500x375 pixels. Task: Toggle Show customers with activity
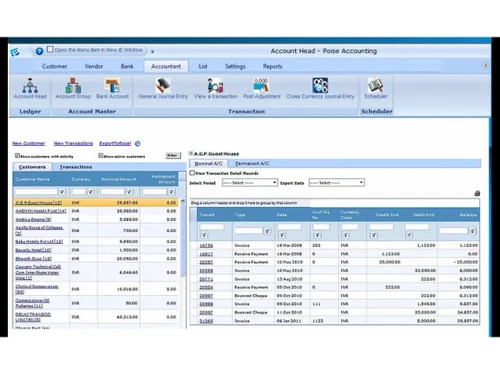[17, 156]
